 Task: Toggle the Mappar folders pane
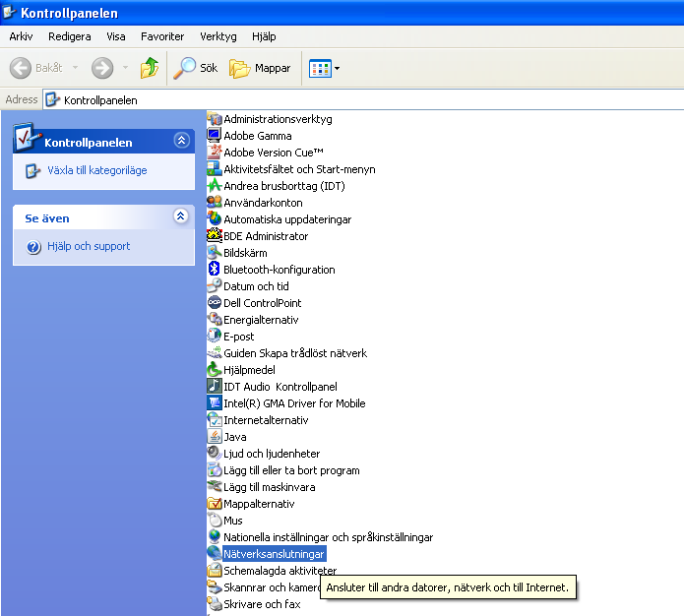[261, 68]
